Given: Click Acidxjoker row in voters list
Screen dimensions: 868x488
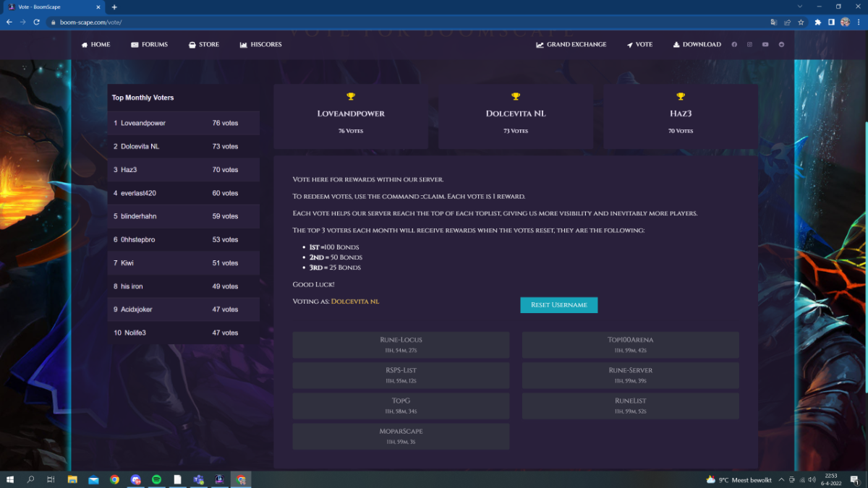Looking at the screenshot, I should pos(184,309).
